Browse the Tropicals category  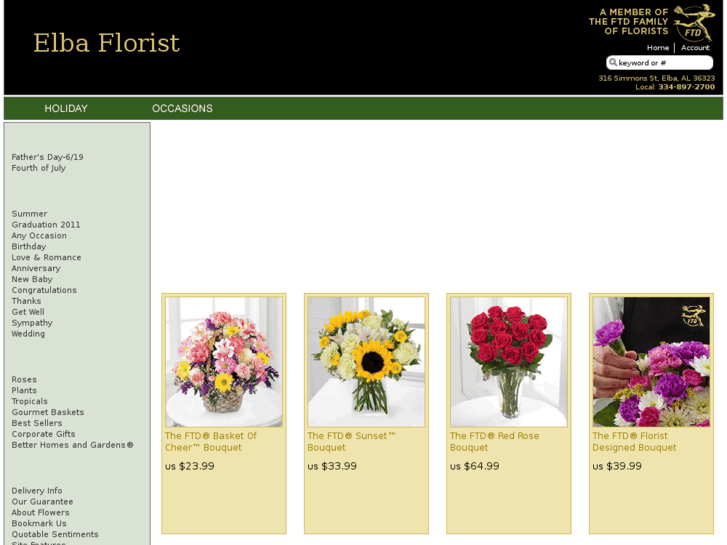pos(30,401)
